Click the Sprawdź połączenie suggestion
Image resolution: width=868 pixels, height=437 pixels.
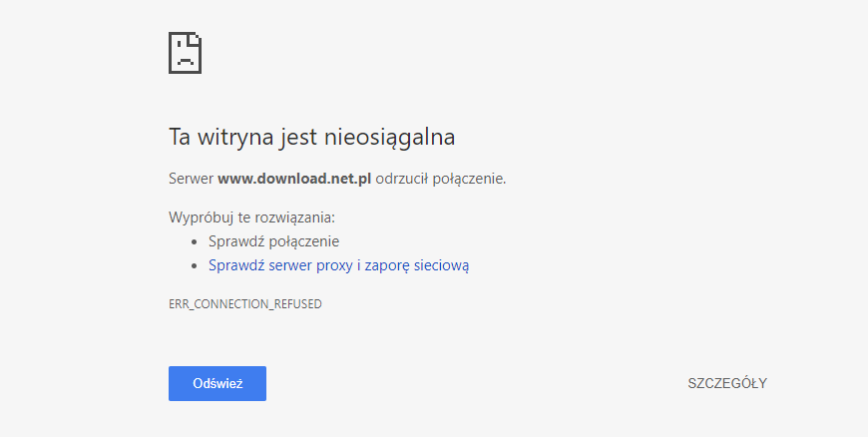[x=274, y=241]
